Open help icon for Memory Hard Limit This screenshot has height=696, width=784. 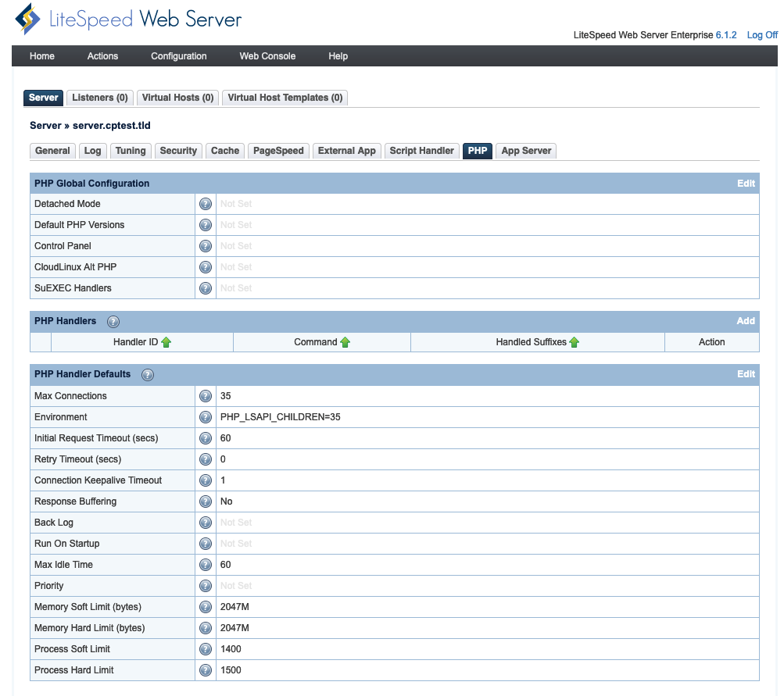206,628
